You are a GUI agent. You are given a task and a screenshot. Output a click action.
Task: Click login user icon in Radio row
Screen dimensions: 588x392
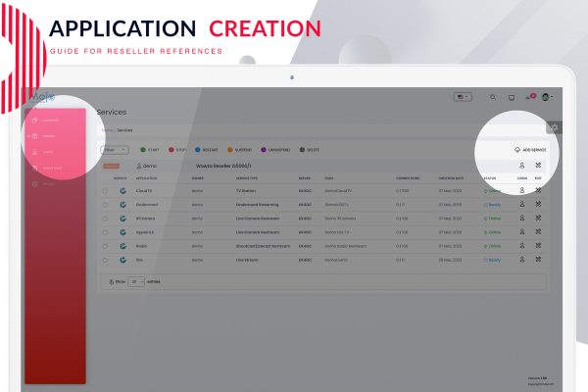521,246
